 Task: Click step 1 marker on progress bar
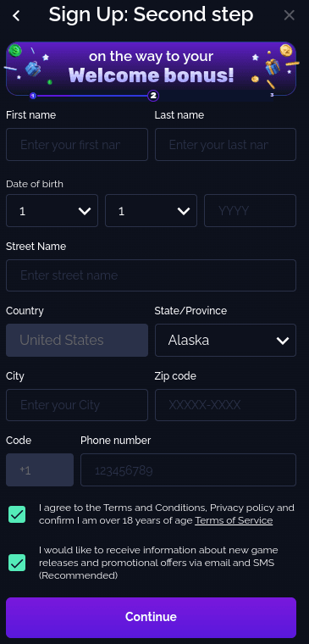(33, 96)
